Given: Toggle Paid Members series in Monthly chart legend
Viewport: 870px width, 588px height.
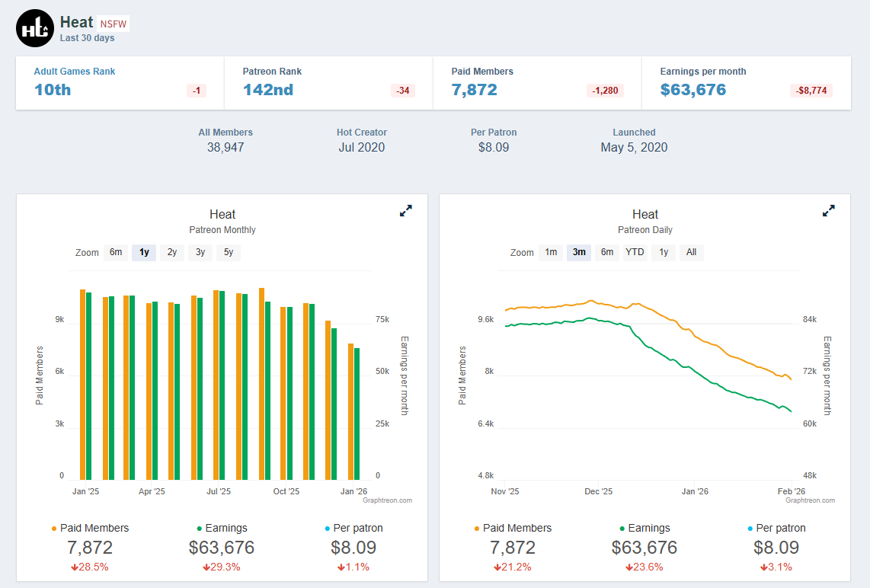Looking at the screenshot, I should 90,528.
